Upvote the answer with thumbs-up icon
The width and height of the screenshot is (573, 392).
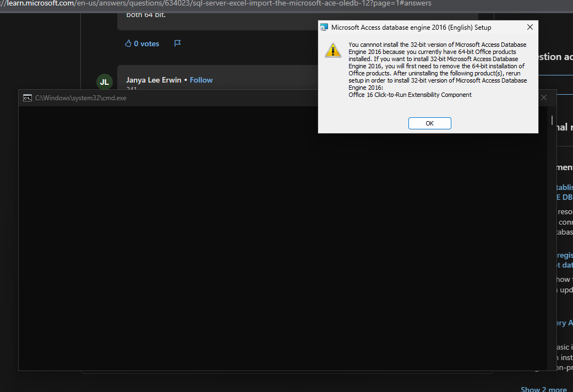pyautogui.click(x=128, y=43)
